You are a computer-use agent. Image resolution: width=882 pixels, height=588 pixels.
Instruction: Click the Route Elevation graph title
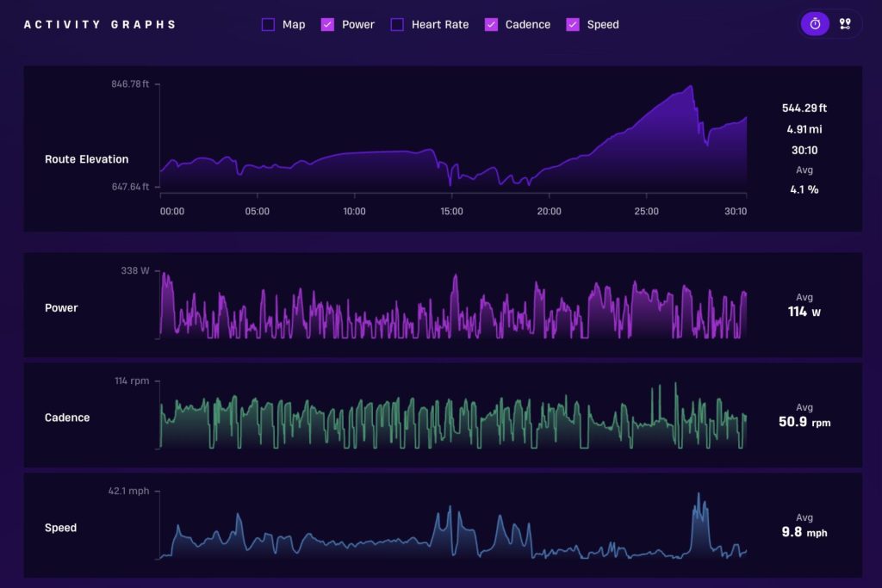tap(87, 159)
